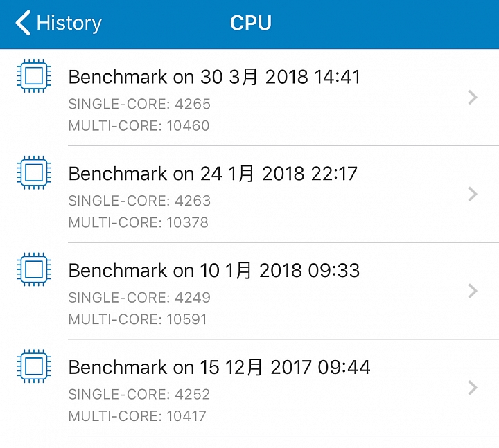This screenshot has height=448, width=499.
Task: Expand chevron for 15 12月 2017 09:44 benchmark
Action: 473,388
